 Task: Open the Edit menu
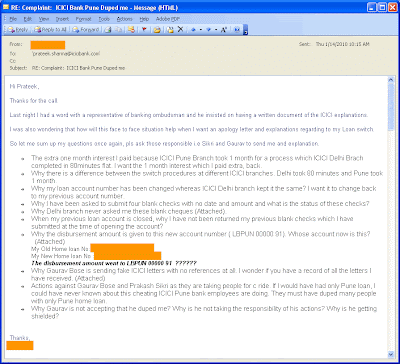(28, 19)
